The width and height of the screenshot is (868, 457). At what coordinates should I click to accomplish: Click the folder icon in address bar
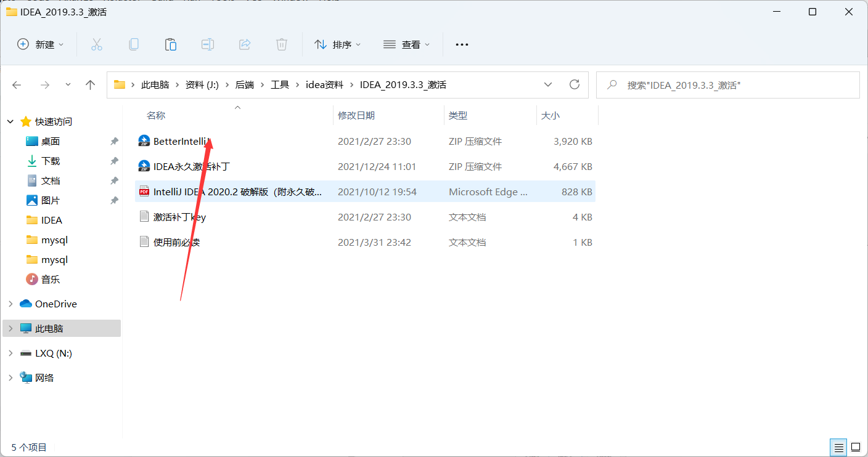click(120, 85)
